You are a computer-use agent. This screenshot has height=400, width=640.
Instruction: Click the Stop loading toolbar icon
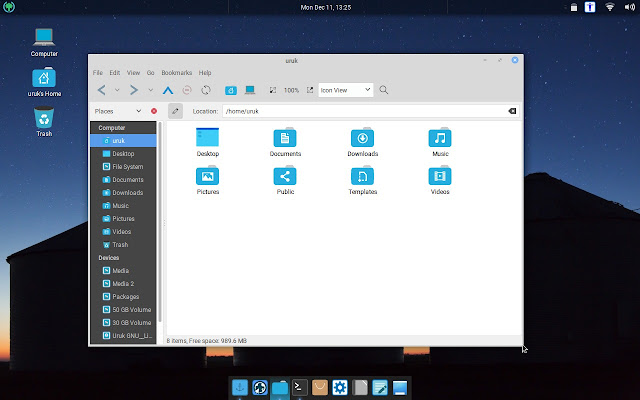pos(187,90)
